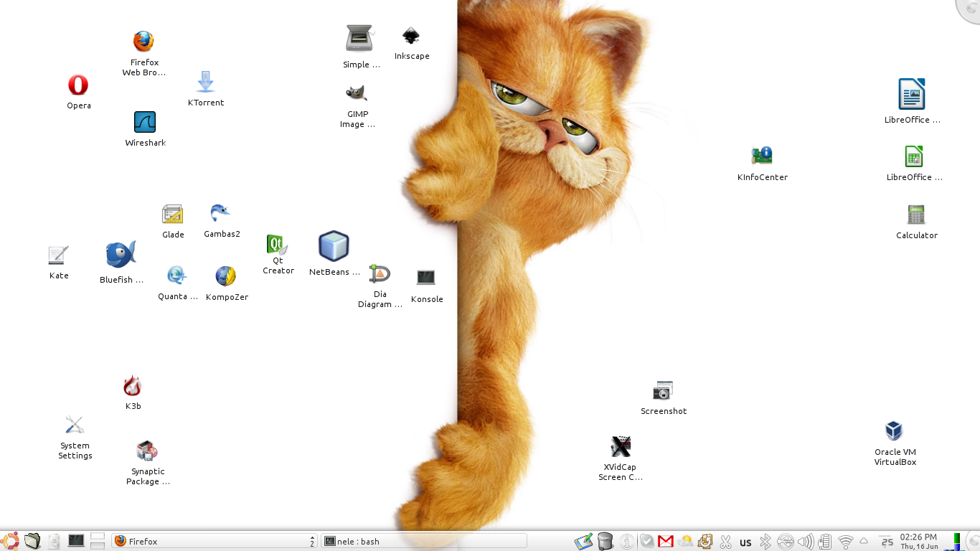Screen dimensions: 980x551
Task: Activate the Firefox taskbar entry
Action: coord(215,541)
